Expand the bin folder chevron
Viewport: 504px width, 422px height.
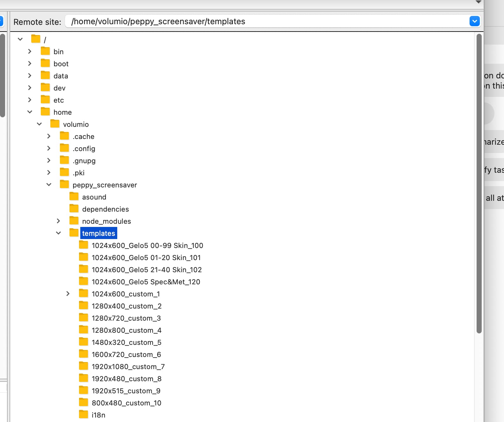[30, 51]
